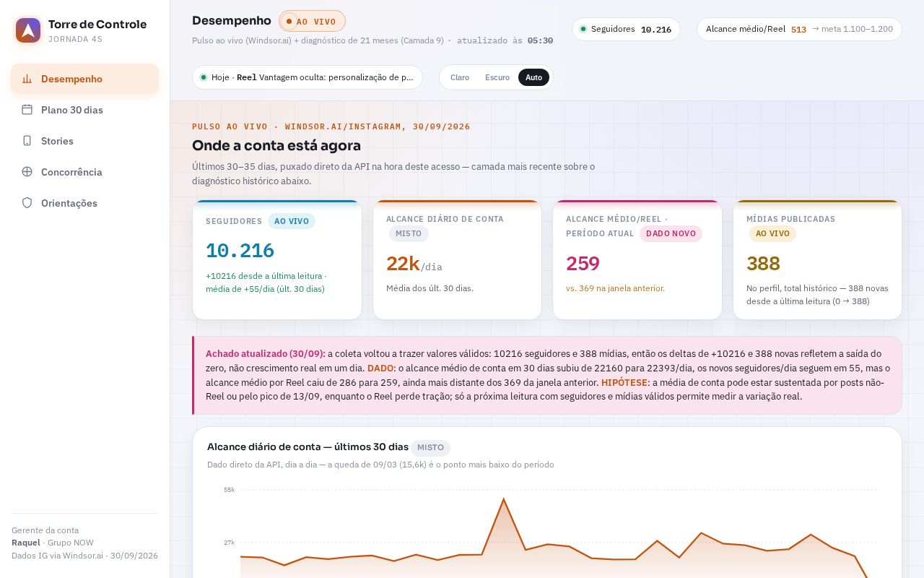
Task: Click the AO VIVO badge in Seguidores card
Action: (292, 221)
